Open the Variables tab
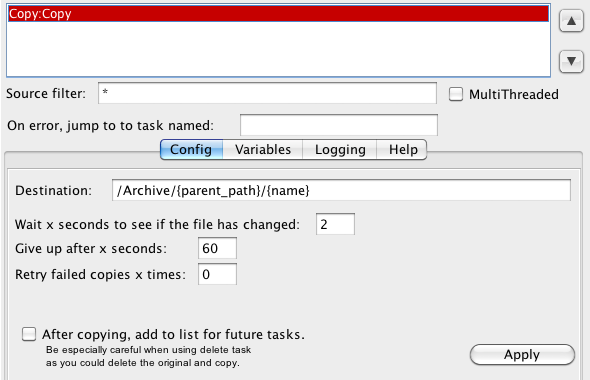Screen dimensions: 590x380 point(263,149)
